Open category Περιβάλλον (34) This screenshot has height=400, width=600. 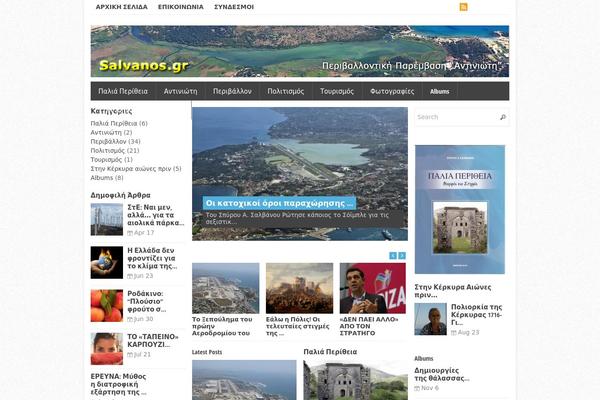click(x=116, y=142)
